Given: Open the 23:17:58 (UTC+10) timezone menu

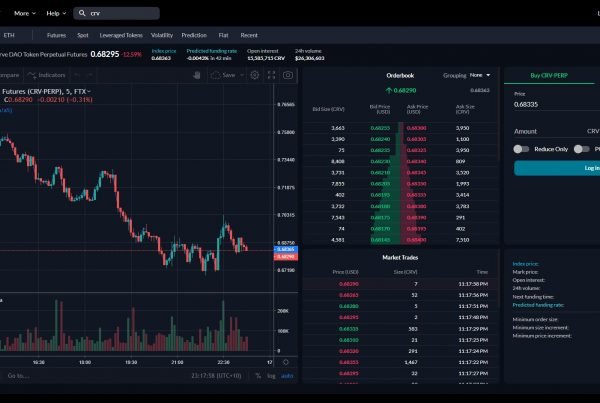Looking at the screenshot, I should click(216, 376).
